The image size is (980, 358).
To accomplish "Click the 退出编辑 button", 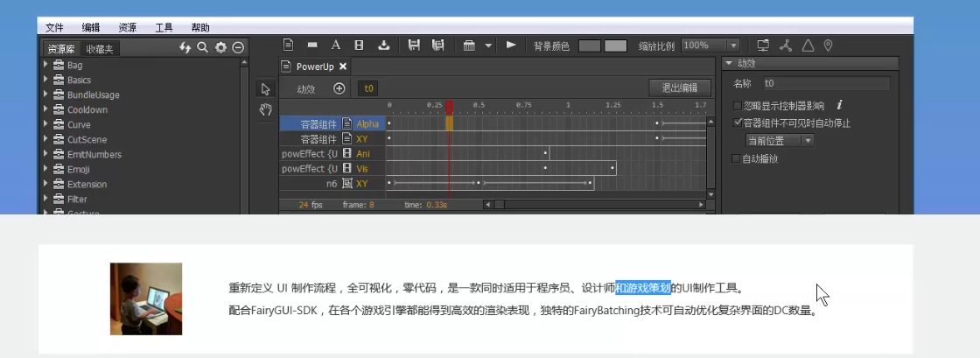I will 679,88.
